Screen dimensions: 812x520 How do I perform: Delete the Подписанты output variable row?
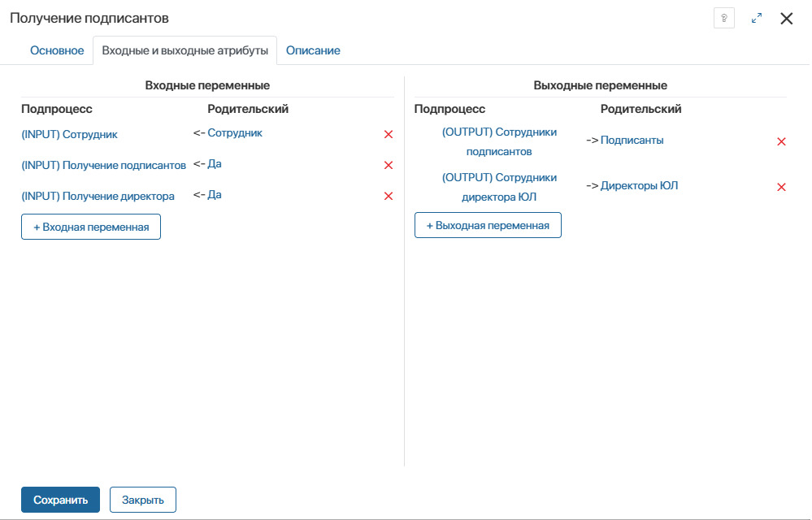pyautogui.click(x=781, y=141)
